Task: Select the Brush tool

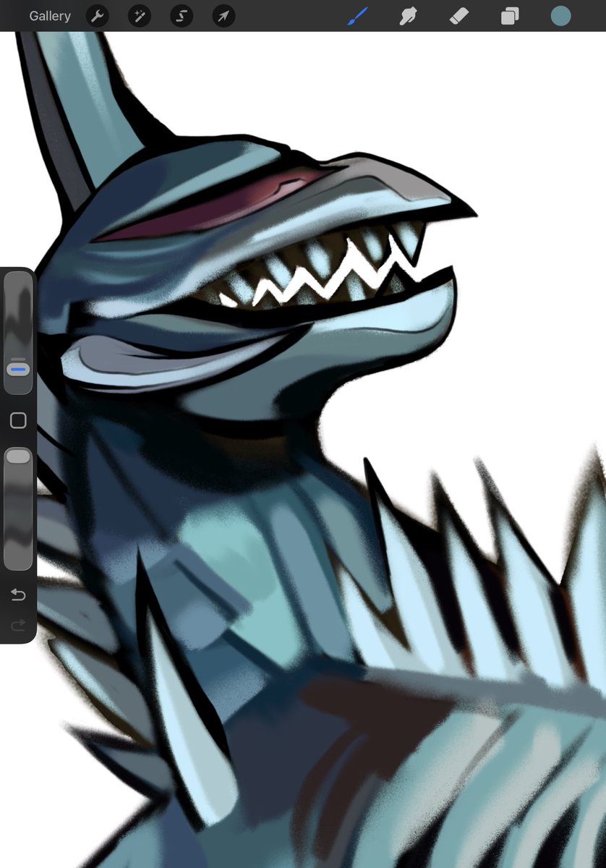Action: 358,16
